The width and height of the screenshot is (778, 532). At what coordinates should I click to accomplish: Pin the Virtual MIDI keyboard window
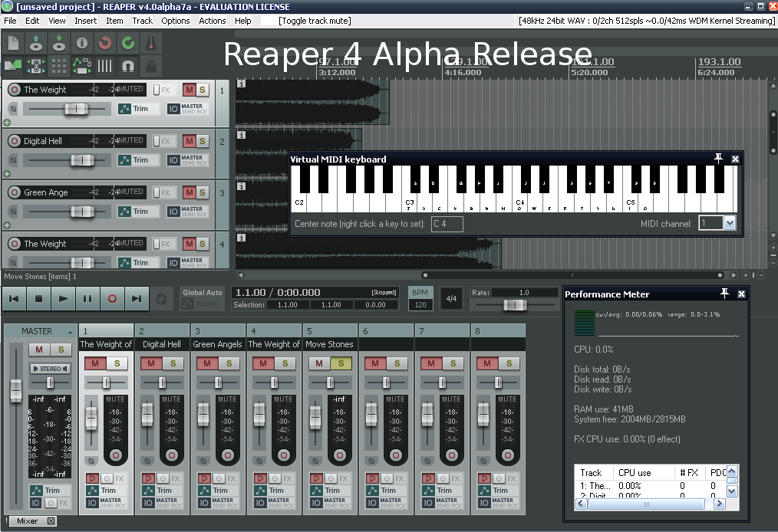(x=718, y=159)
